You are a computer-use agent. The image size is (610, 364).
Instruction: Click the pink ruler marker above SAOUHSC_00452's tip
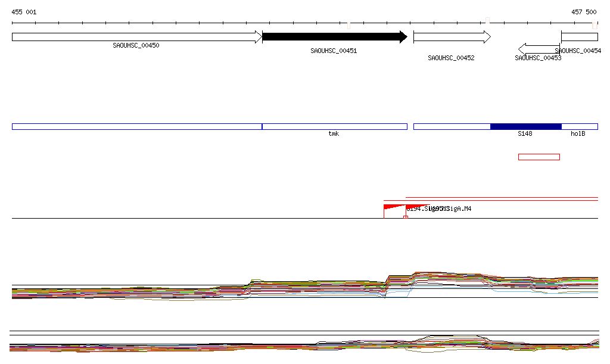tap(487, 21)
